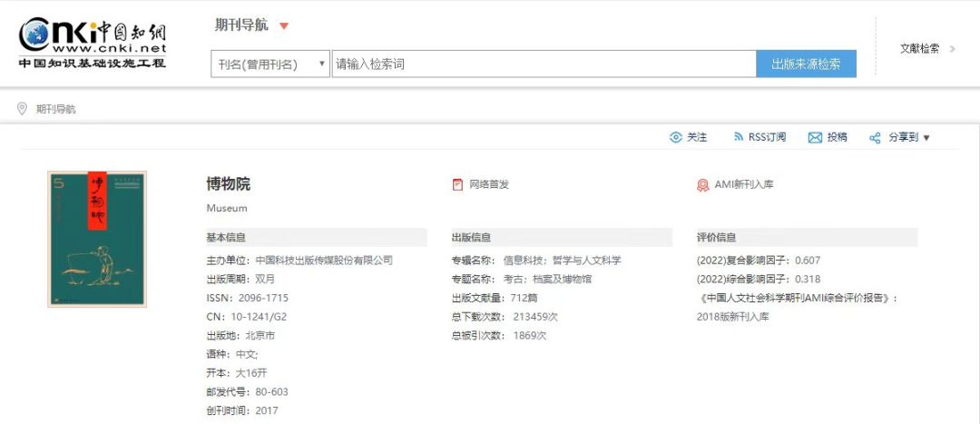980x424 pixels.
Task: Click the 语种:中文 line
Action: pyautogui.click(x=232, y=354)
